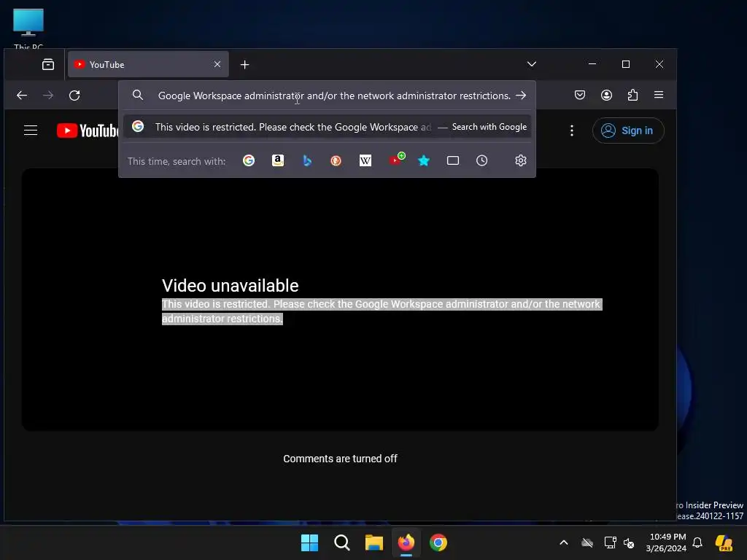Open a new tab with plus button
Screen dimensions: 747x560
tap(245, 64)
